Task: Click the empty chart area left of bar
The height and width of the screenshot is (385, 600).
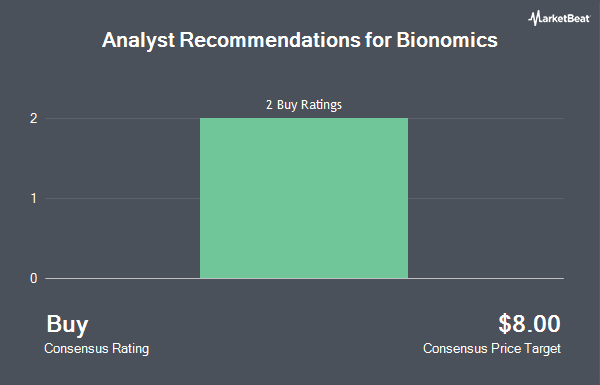Action: [x=122, y=237]
